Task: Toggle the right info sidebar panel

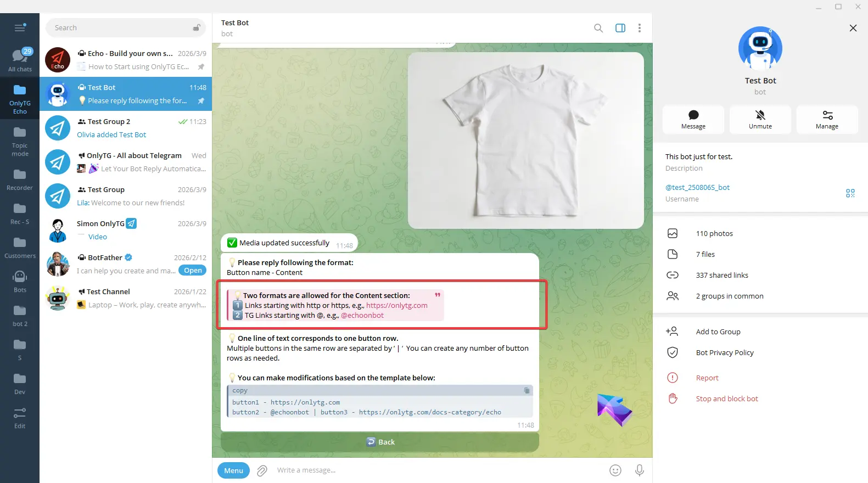Action: click(x=620, y=28)
